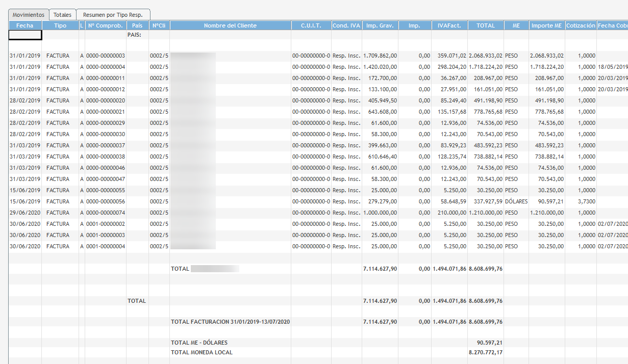Open invoice number 0000-00000003
This screenshot has height=364, width=628.
click(x=105, y=56)
